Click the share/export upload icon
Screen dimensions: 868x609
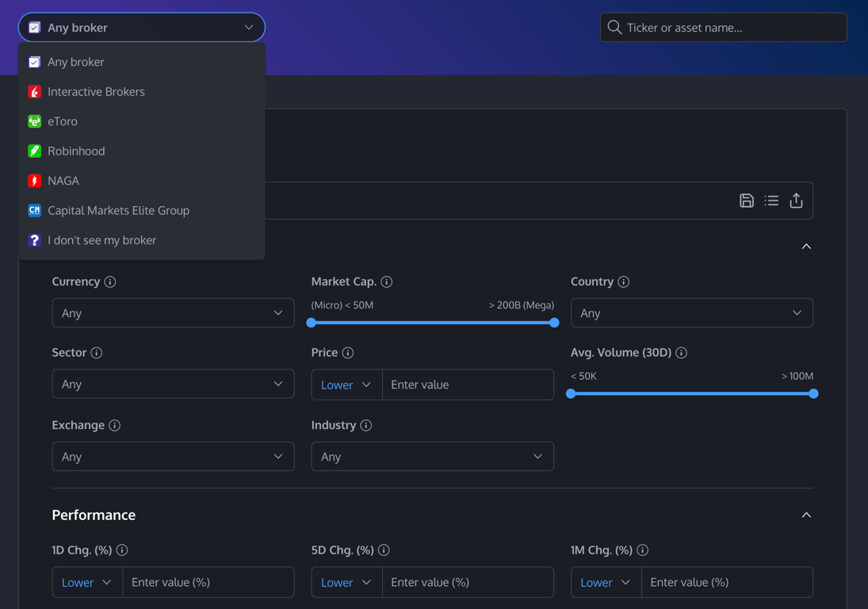[796, 201]
